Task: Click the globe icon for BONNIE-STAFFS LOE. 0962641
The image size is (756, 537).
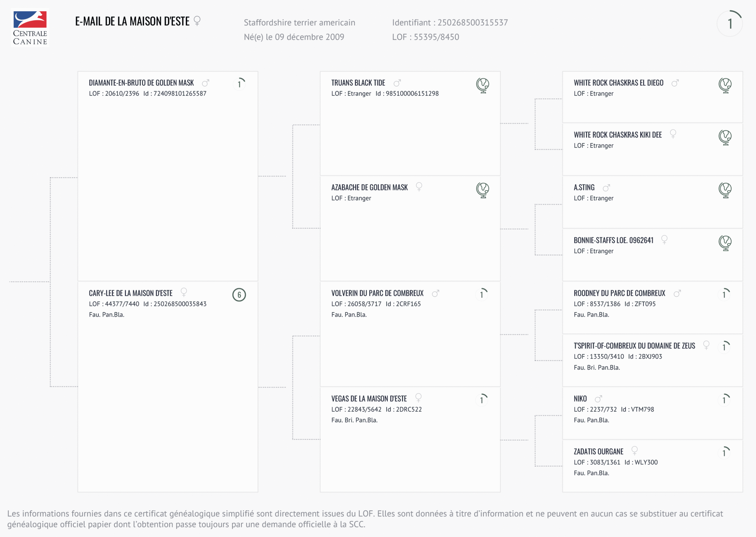Action: [x=725, y=243]
